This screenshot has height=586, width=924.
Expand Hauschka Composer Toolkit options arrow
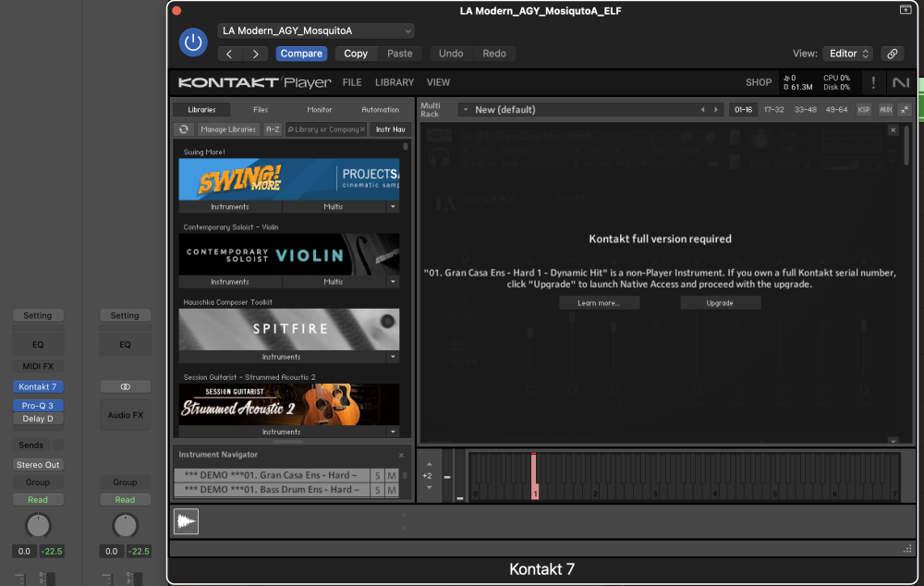coord(393,357)
